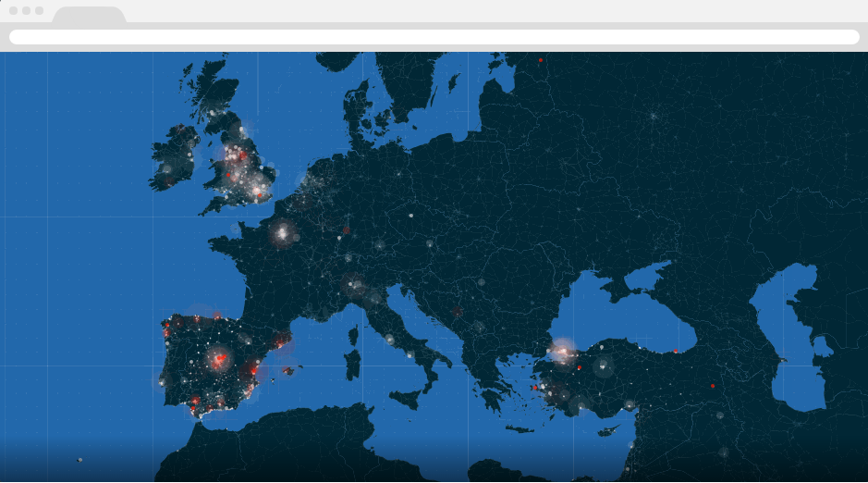
Task: Click the large white glow over Paris
Action: coord(282,233)
